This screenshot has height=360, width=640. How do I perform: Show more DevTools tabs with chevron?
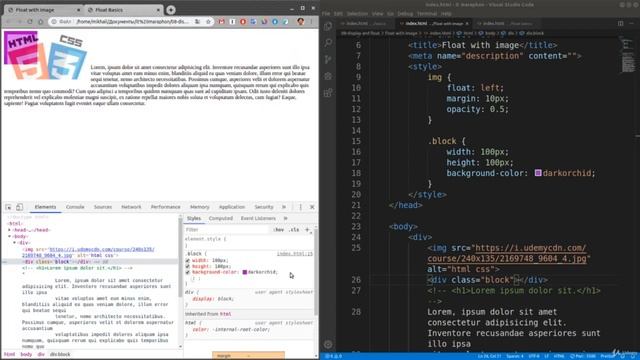click(284, 207)
